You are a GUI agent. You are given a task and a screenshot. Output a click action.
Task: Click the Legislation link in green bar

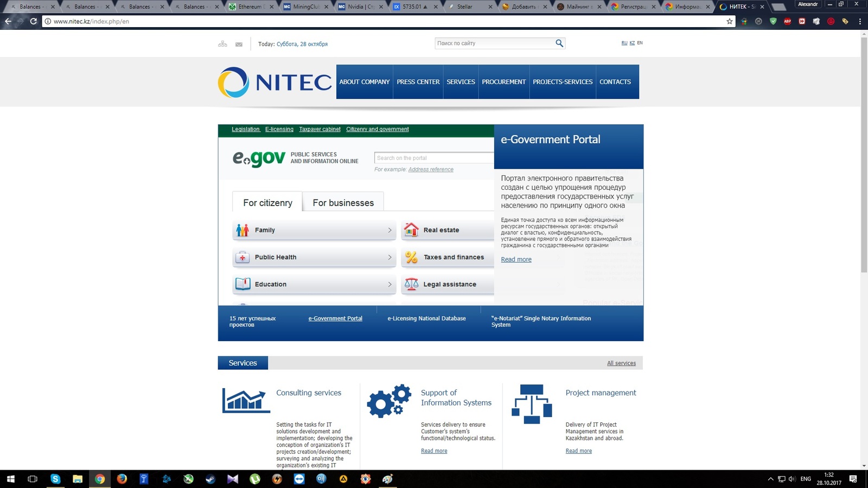click(246, 129)
